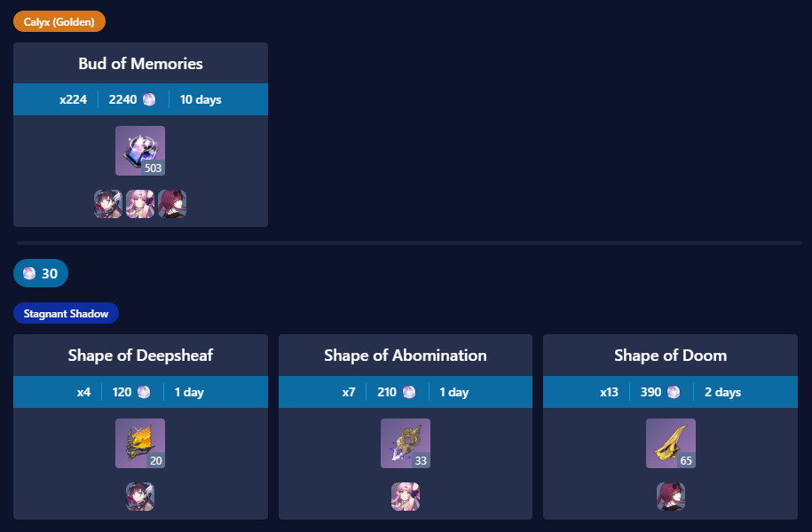Viewport: 812px width, 532px height.
Task: Select the dark-haired character avatar under Bud of Memories
Action: (x=108, y=204)
